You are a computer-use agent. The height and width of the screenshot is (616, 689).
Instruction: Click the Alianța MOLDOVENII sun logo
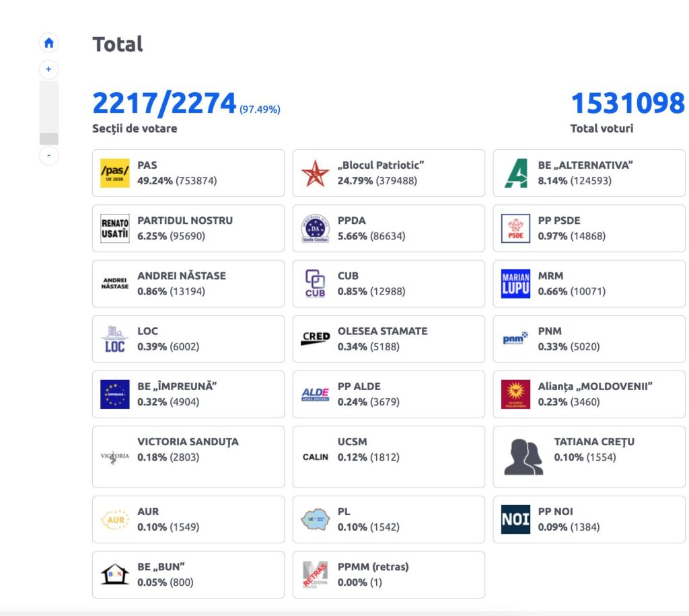pos(515,394)
